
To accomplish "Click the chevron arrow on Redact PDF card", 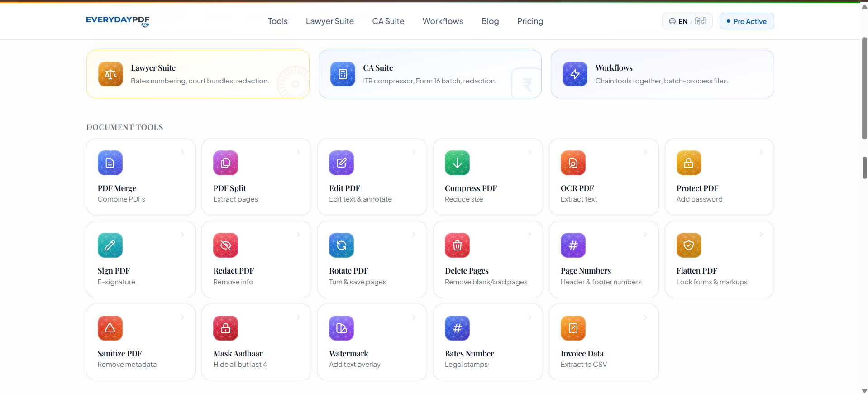I will coord(298,235).
